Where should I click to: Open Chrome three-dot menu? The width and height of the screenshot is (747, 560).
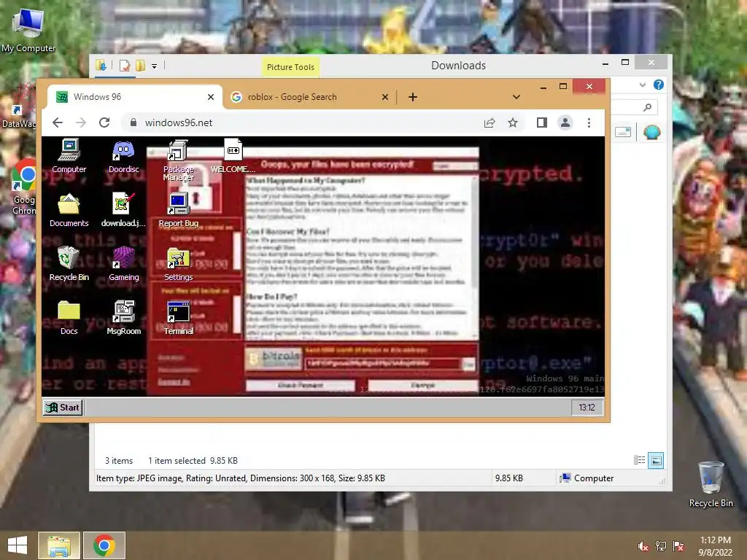(x=589, y=122)
